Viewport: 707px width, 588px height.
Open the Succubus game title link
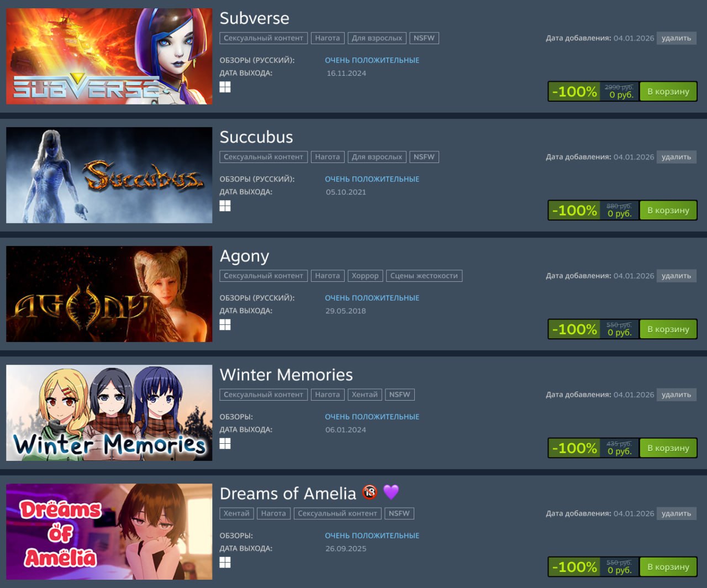pyautogui.click(x=256, y=137)
